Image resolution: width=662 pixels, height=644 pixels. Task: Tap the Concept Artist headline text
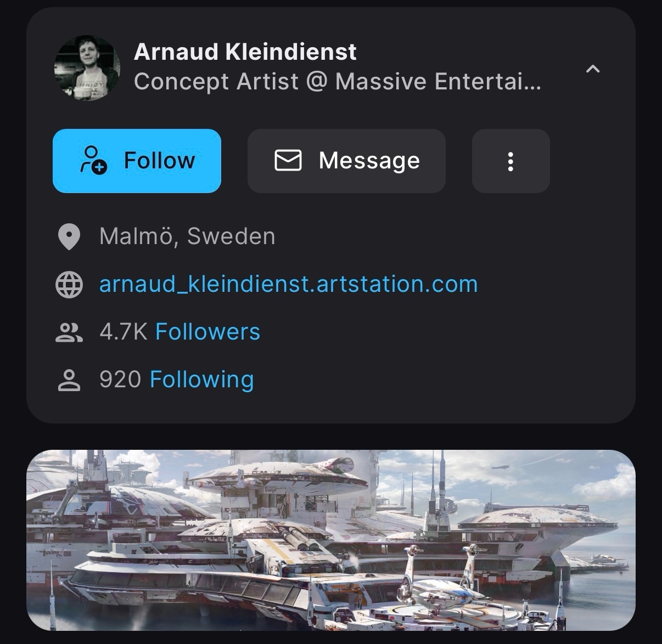coord(337,82)
